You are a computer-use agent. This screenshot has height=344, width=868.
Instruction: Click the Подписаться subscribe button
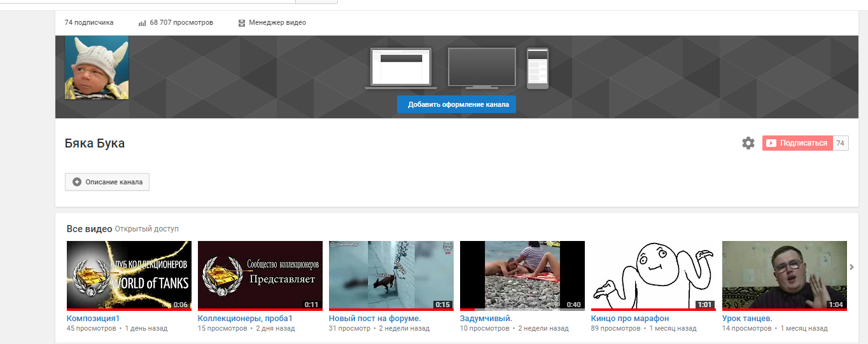797,143
